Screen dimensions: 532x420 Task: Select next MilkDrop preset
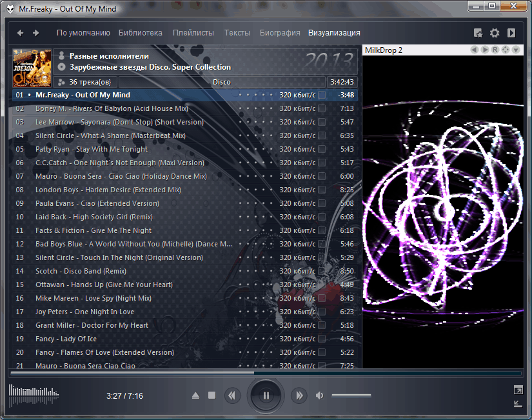tap(485, 50)
